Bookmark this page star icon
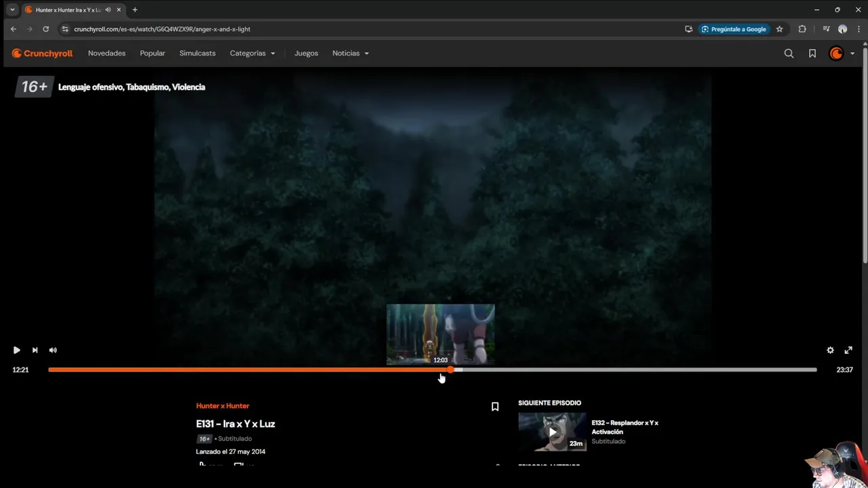Viewport: 868px width, 488px height. click(x=780, y=29)
